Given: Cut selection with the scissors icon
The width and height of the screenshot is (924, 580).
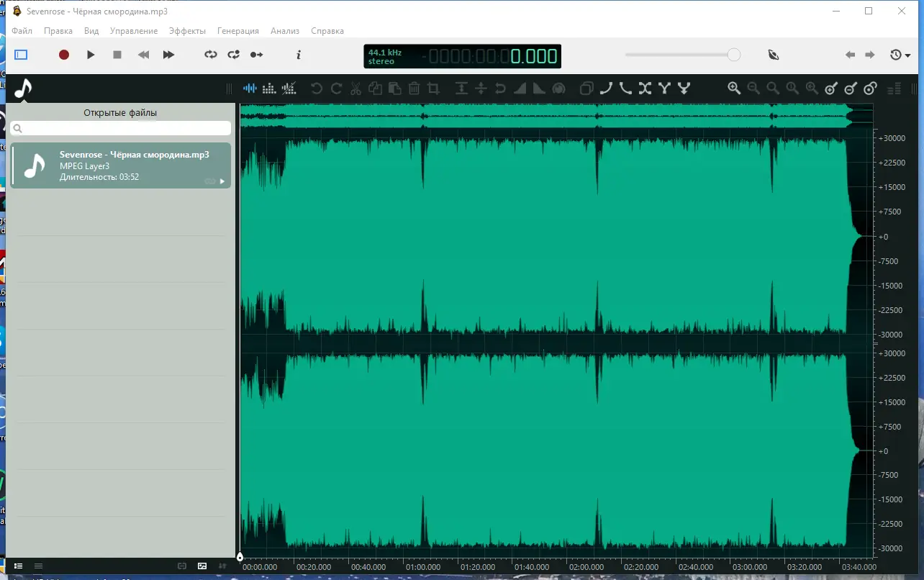Looking at the screenshot, I should tap(355, 89).
